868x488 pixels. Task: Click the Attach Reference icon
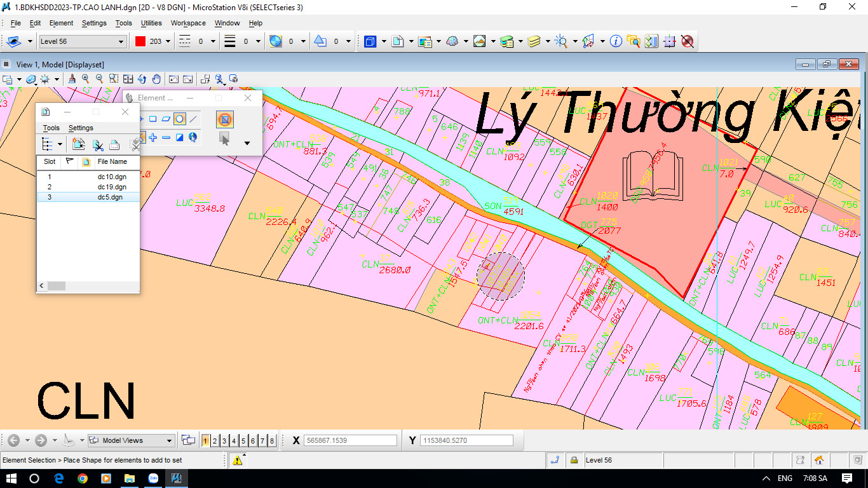(x=79, y=145)
